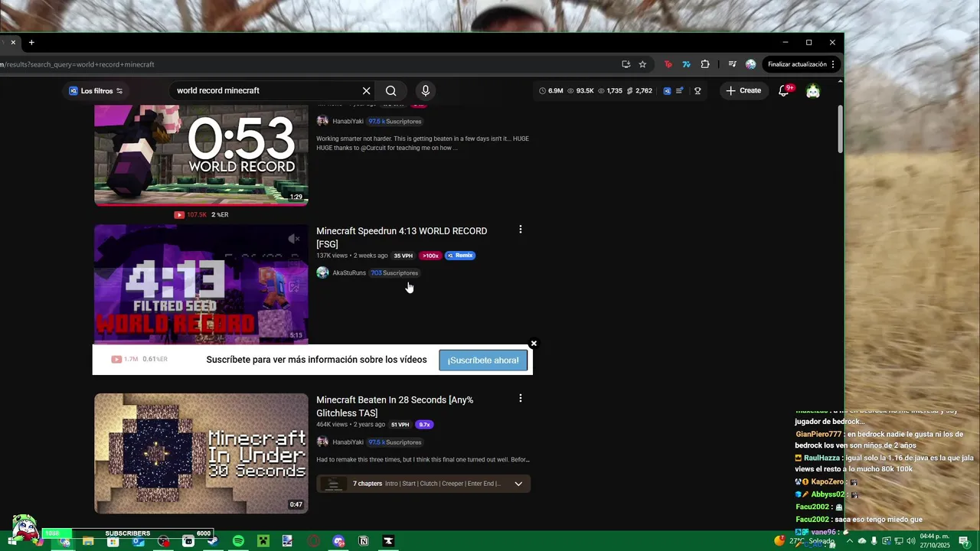
Task: Open a new browser tab
Action: [31, 42]
